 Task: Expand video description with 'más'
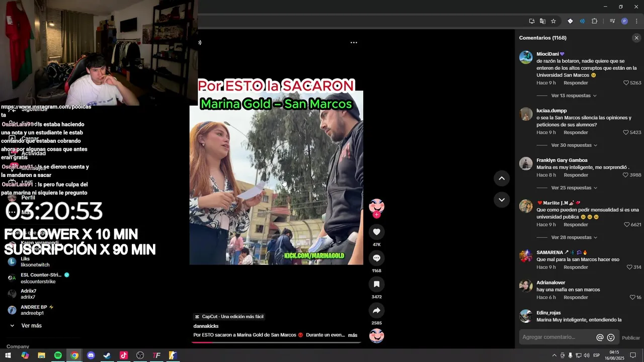coord(353,335)
